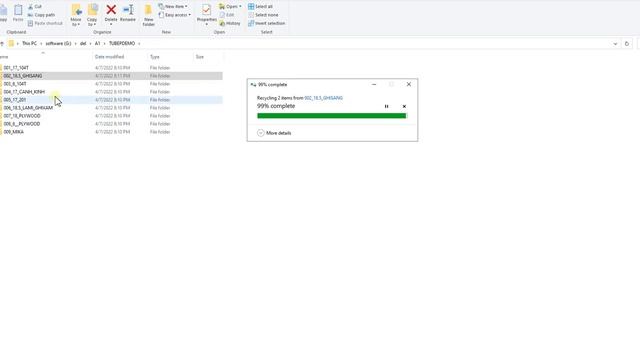Click Edit in the ribbon Open group
The image size is (640, 360).
pos(227,15)
